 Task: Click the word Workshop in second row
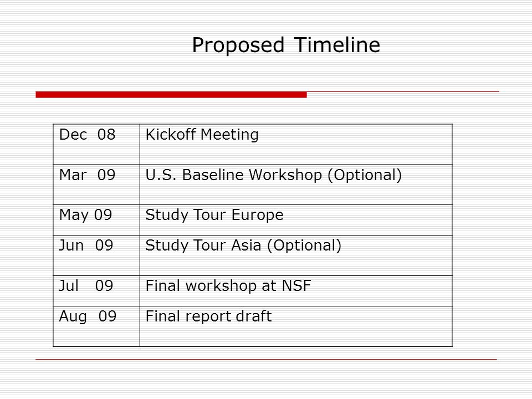tap(285, 175)
